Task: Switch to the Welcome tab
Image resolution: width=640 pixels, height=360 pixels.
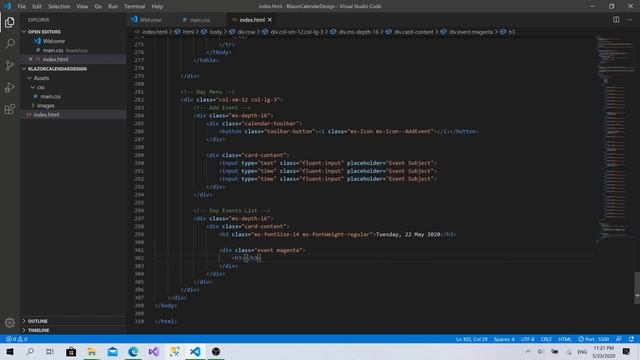Action: pos(150,20)
